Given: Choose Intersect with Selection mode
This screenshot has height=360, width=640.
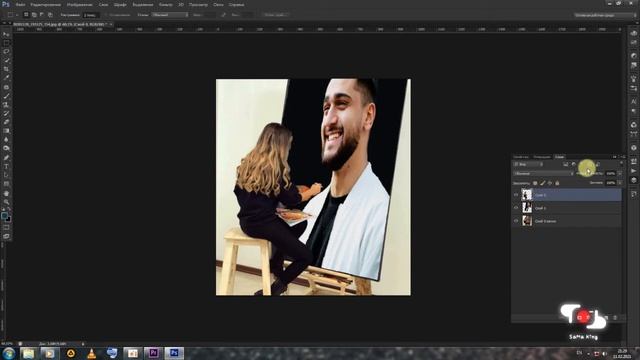Looking at the screenshot, I should tap(50, 15).
